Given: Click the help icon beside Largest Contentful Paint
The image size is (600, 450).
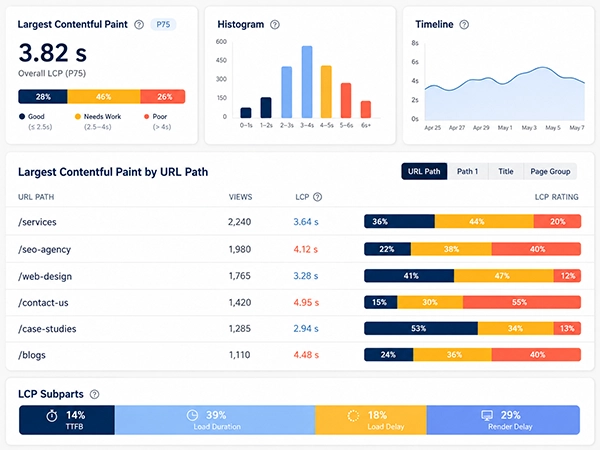Looking at the screenshot, I should (x=139, y=24).
